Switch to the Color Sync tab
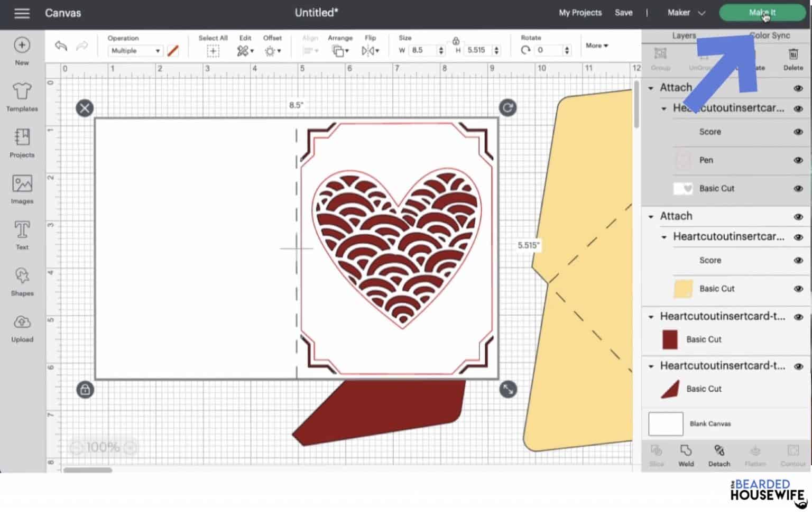This screenshot has width=812, height=516. (770, 35)
